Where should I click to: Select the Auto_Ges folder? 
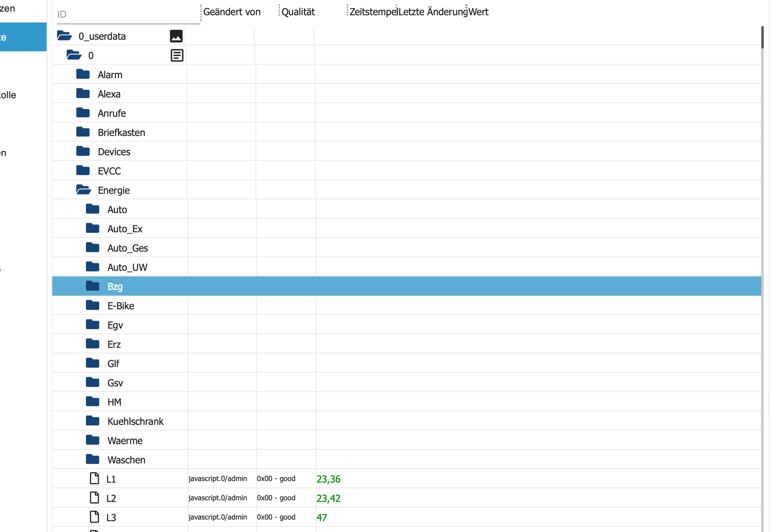click(128, 248)
